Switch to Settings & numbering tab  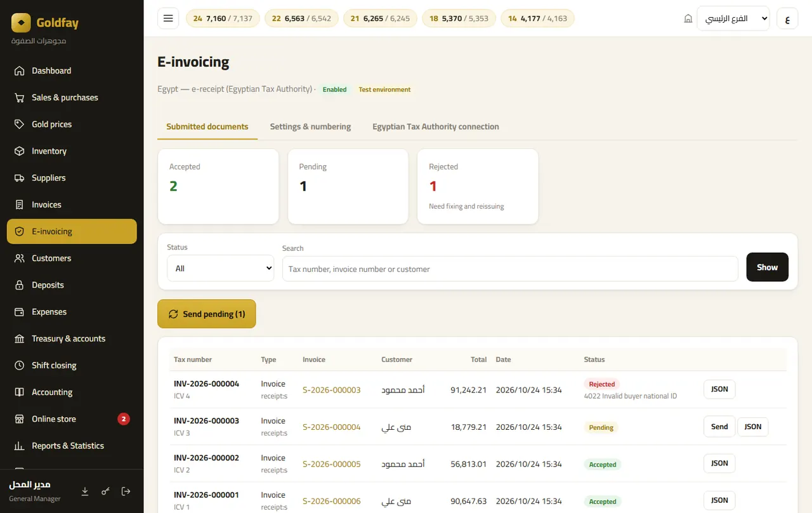click(310, 126)
